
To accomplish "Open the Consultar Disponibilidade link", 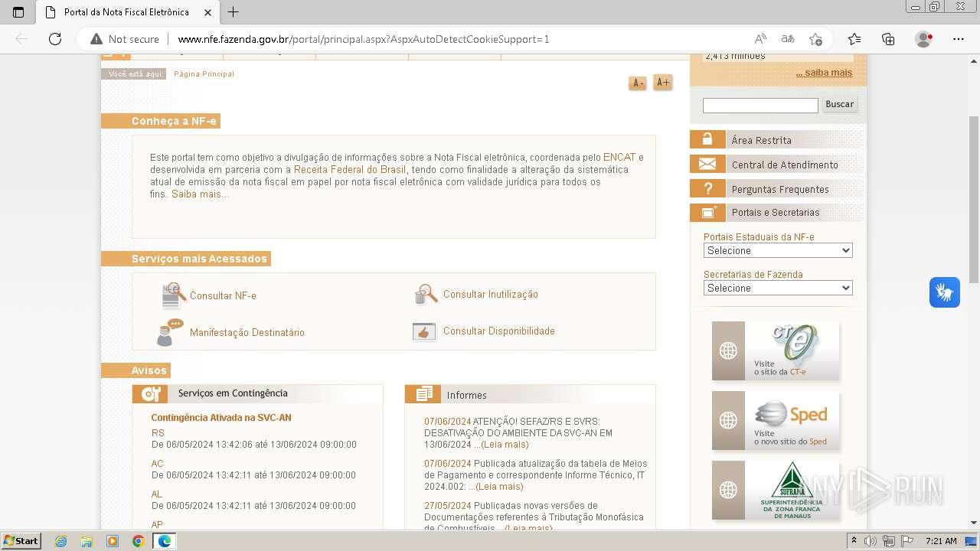I will (499, 331).
